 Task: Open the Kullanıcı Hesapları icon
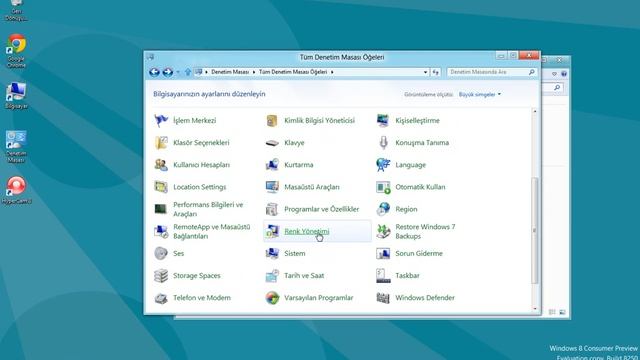pos(161,165)
